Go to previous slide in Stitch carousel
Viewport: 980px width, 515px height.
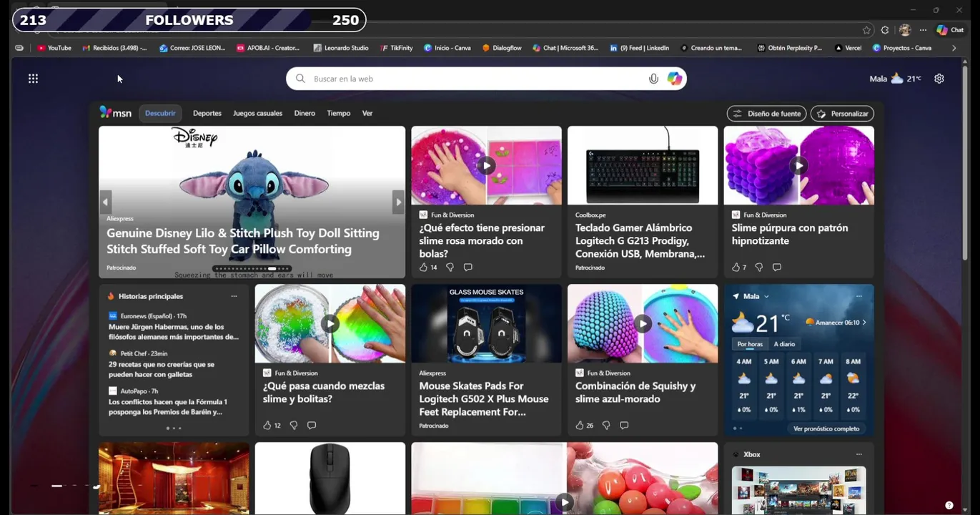coord(105,202)
